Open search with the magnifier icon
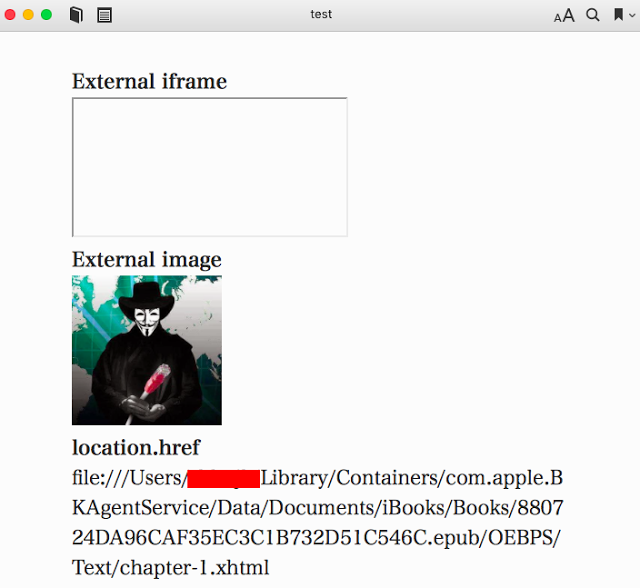Screen dimensions: 640x588 pyautogui.click(x=592, y=15)
